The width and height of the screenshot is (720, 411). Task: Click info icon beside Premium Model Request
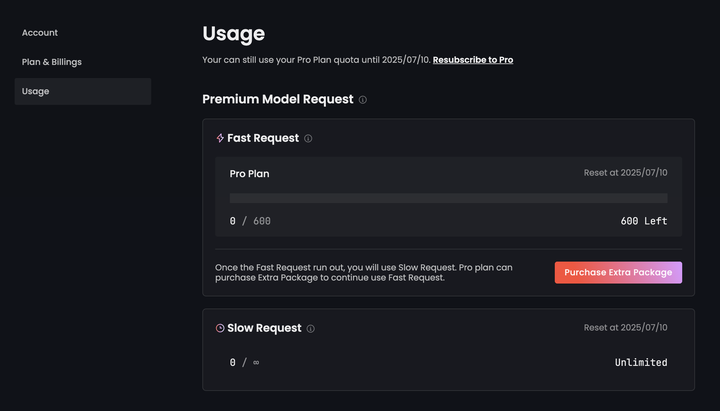363,100
